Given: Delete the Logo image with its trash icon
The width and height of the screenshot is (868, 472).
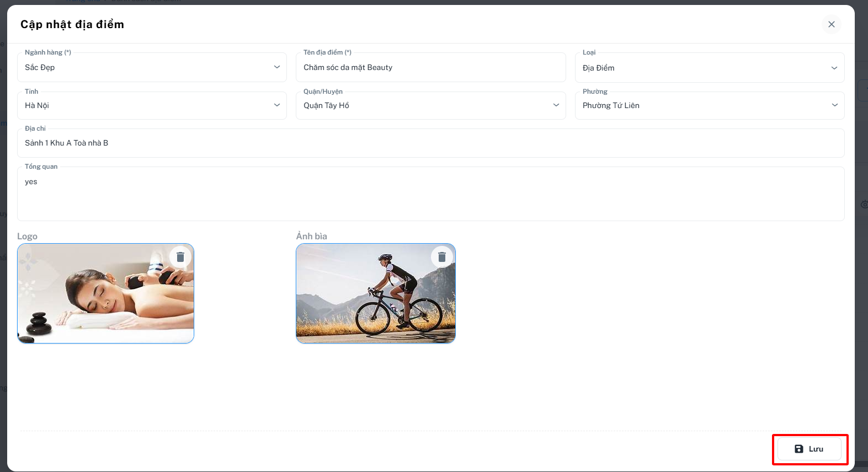Looking at the screenshot, I should point(180,257).
